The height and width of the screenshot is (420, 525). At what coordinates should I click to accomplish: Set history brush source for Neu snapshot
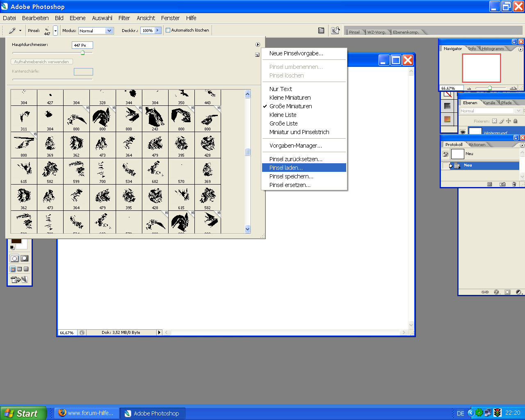point(445,154)
